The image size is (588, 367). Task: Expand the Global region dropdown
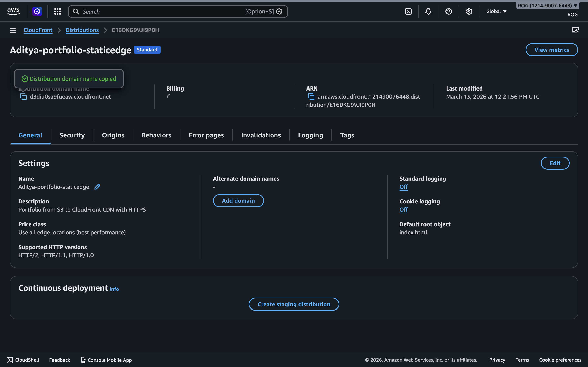pos(496,11)
